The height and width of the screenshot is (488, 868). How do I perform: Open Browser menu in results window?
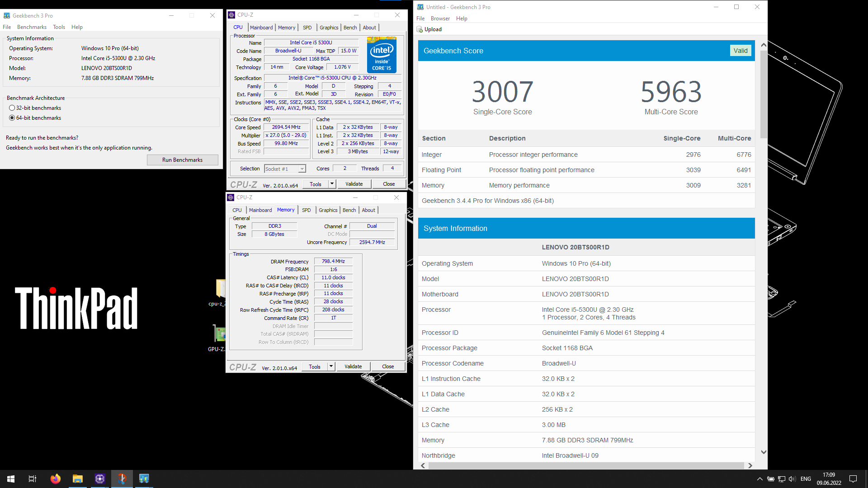440,19
